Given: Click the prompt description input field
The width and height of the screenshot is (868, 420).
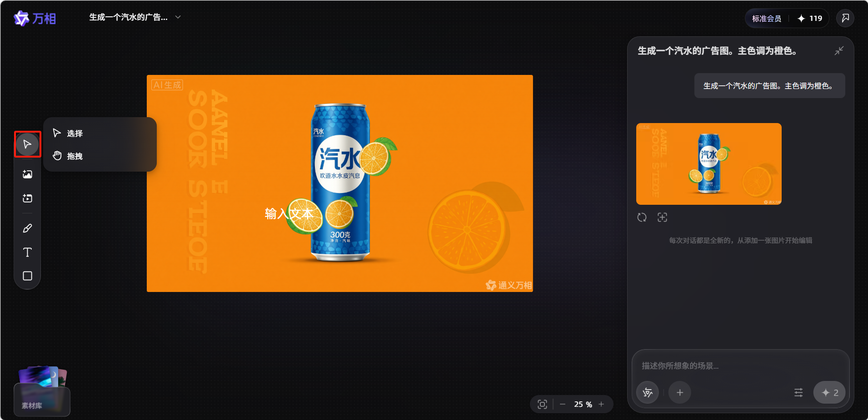Looking at the screenshot, I should pos(740,366).
